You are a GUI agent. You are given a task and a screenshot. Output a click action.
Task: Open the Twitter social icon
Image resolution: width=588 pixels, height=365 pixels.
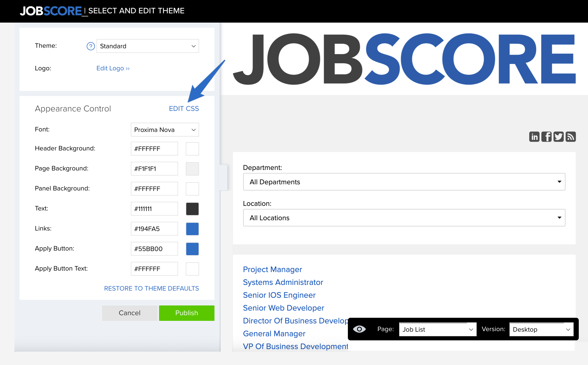(558, 137)
